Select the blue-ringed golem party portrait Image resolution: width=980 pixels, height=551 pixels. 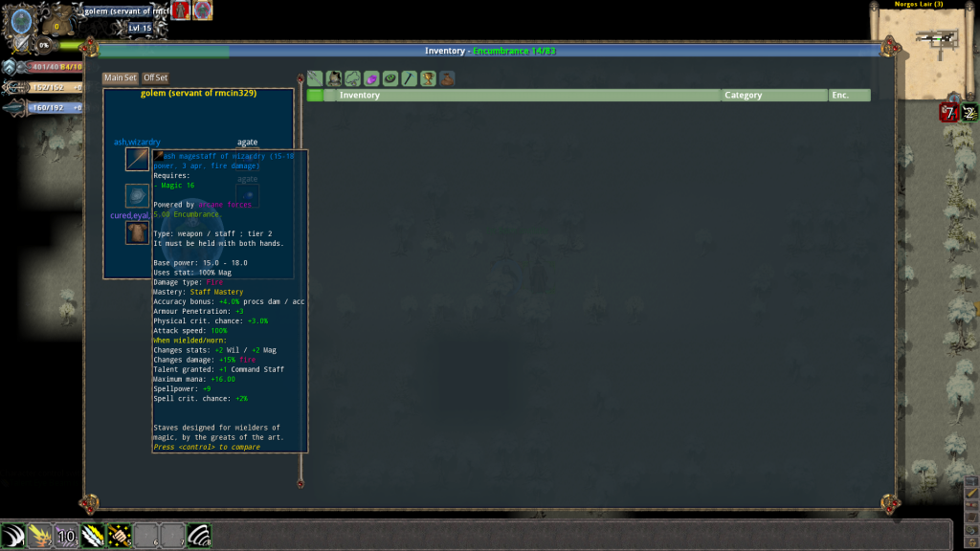point(203,10)
